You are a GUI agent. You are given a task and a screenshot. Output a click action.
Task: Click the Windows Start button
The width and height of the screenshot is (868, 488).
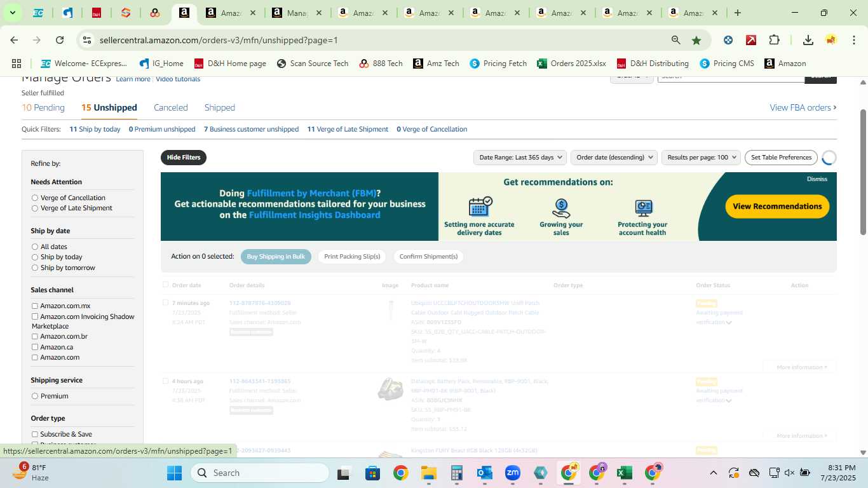(174, 473)
